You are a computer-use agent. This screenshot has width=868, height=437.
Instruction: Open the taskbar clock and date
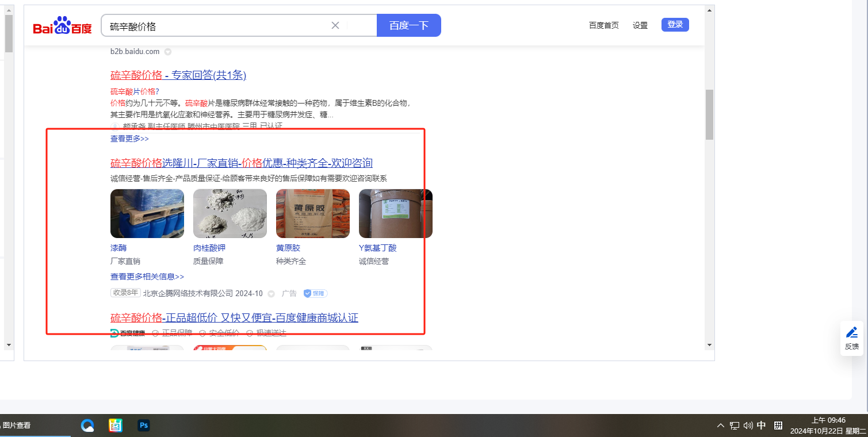(x=828, y=425)
